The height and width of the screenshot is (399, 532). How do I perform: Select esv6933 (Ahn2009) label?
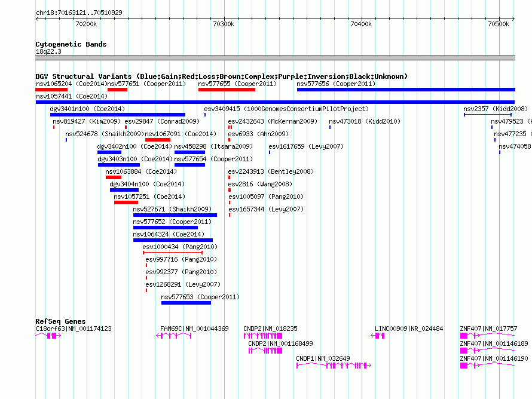click(x=258, y=134)
